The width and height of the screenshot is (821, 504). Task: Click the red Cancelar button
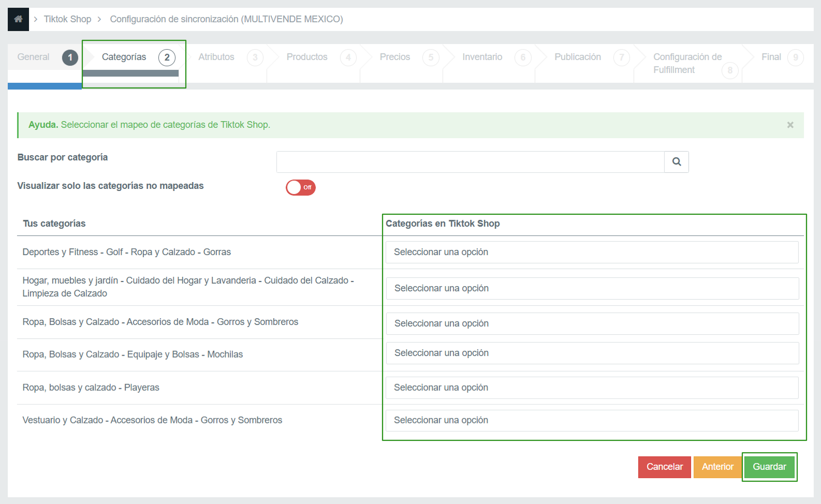tap(664, 467)
